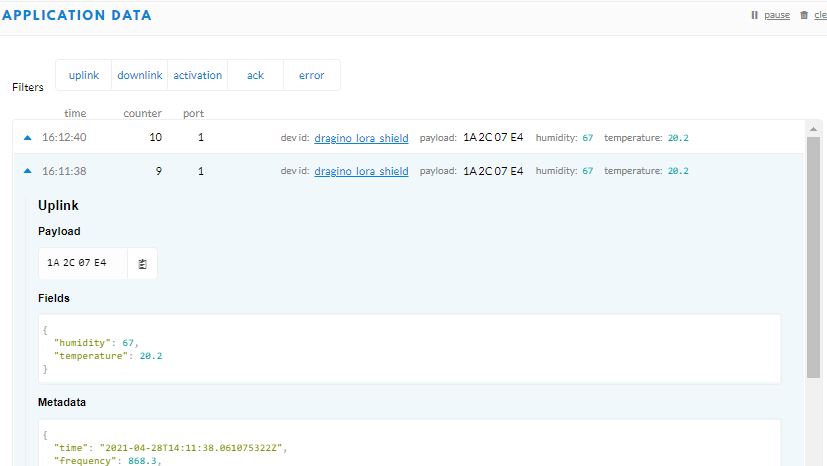Click the pause text link
This screenshot has height=466, width=827.
tap(777, 15)
